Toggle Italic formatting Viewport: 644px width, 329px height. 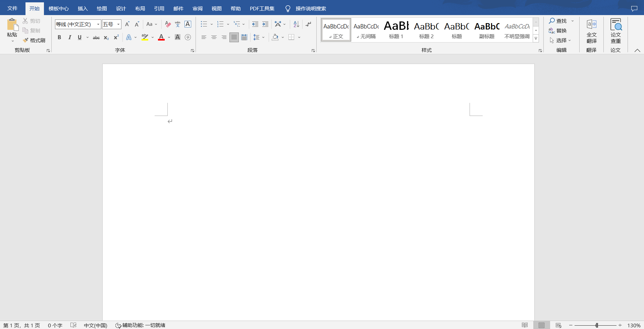pyautogui.click(x=69, y=37)
